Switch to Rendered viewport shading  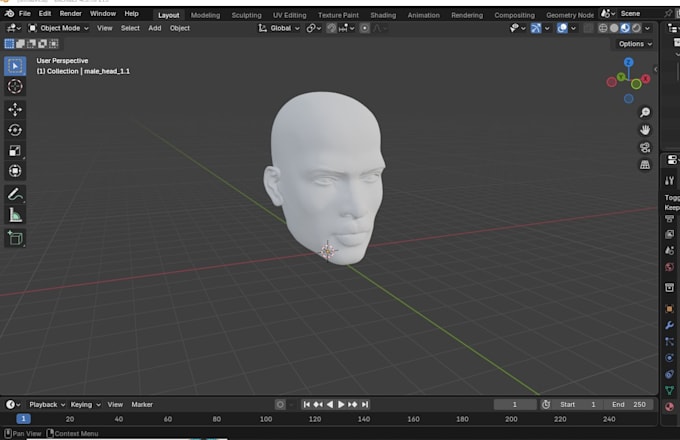pyautogui.click(x=636, y=28)
